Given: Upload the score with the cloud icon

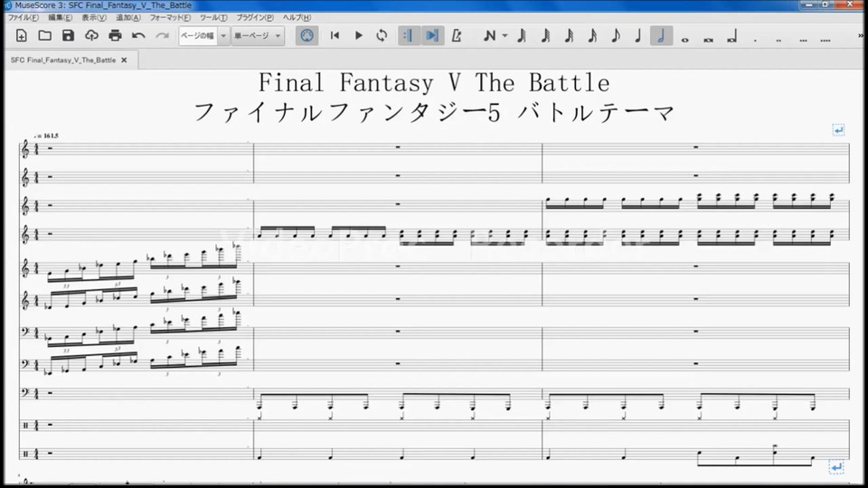Looking at the screenshot, I should (91, 36).
